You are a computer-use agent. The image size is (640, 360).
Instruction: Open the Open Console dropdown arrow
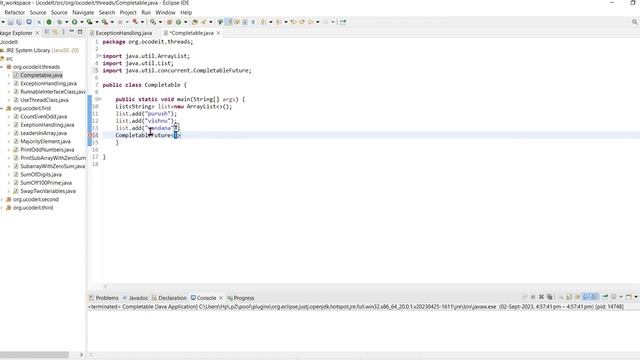click(636, 297)
